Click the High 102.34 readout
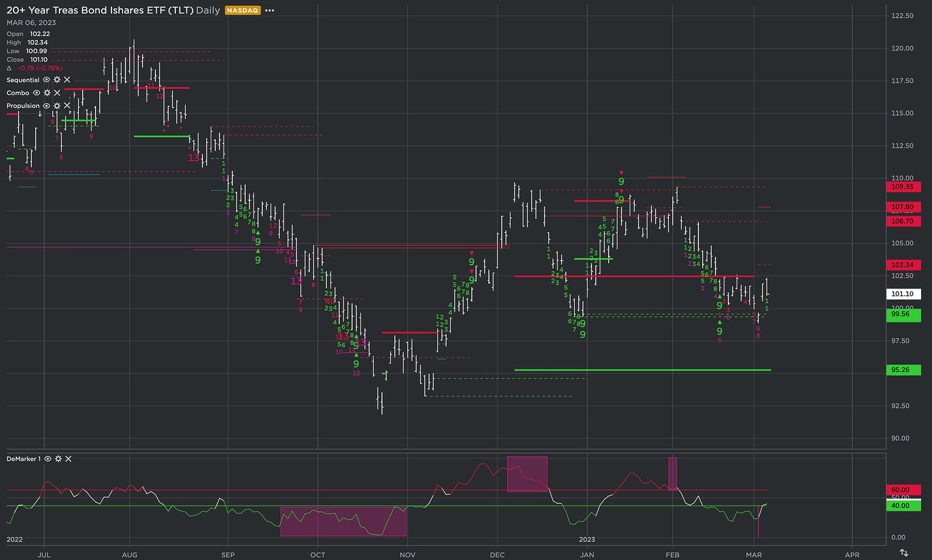 point(28,42)
